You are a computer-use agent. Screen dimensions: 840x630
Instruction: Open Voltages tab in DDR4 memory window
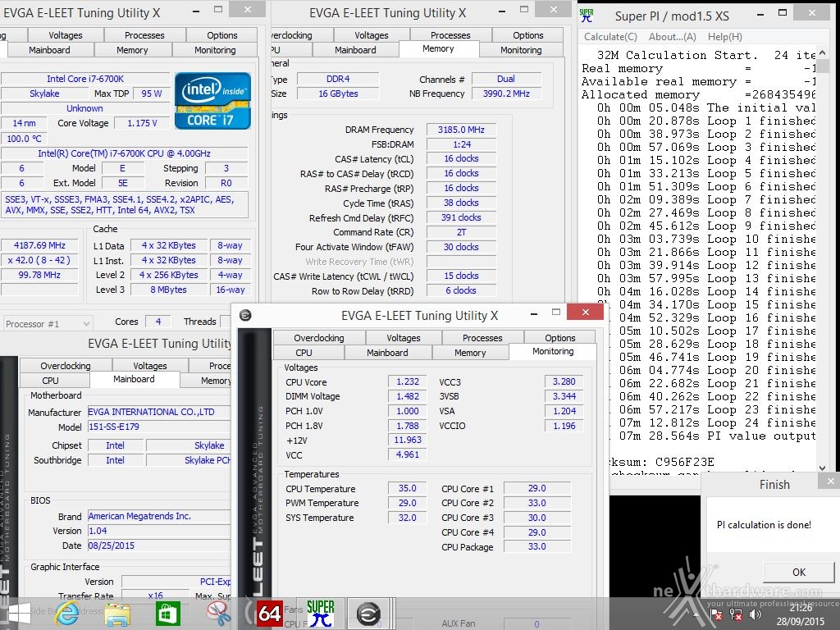click(x=372, y=35)
